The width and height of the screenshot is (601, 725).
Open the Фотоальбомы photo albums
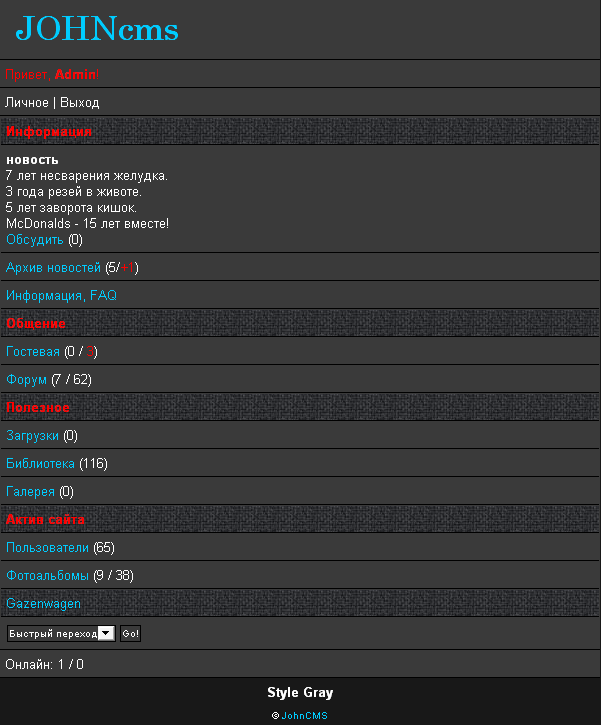[x=47, y=576]
